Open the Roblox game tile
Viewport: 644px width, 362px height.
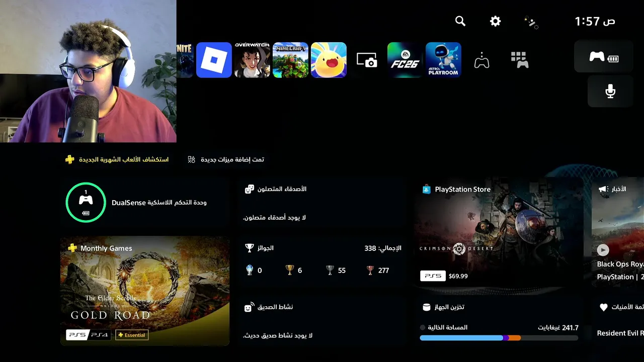tap(214, 60)
